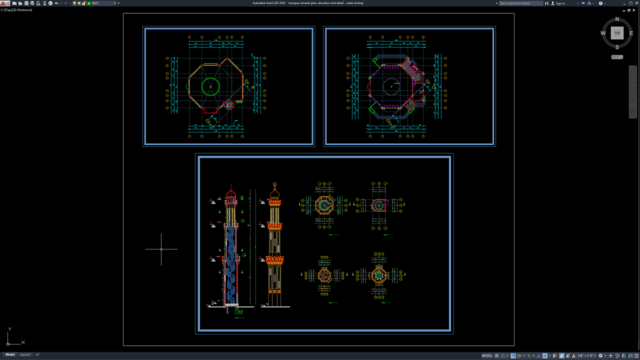Click the viewport controls Top 2D Wireframe label
640x360 pixels.
tap(17, 10)
